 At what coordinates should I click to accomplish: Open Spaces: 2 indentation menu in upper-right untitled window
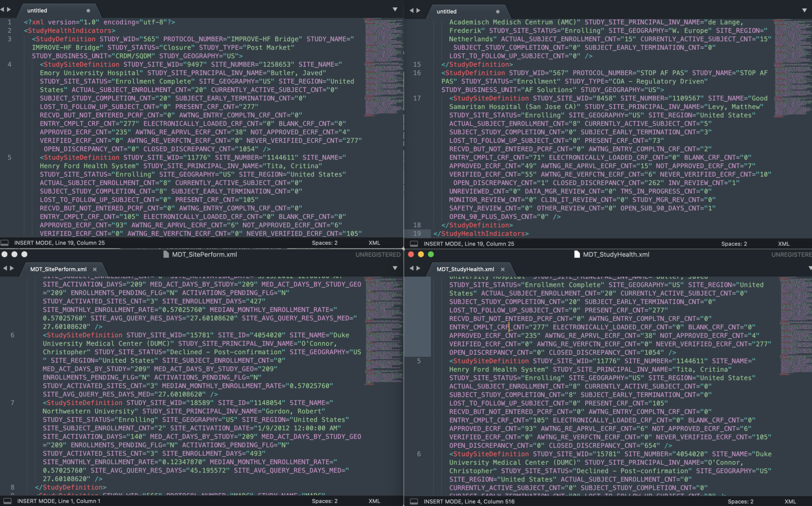(x=734, y=244)
